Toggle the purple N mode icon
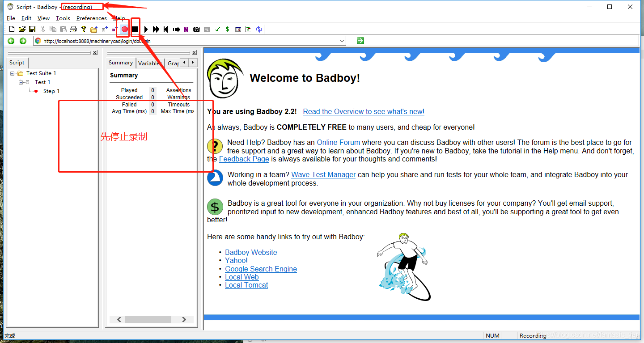This screenshot has width=644, height=343. (186, 29)
